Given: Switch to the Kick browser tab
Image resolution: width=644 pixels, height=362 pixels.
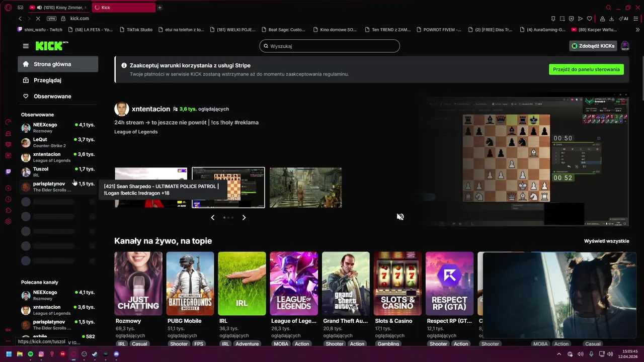Looking at the screenshot, I should [x=124, y=8].
